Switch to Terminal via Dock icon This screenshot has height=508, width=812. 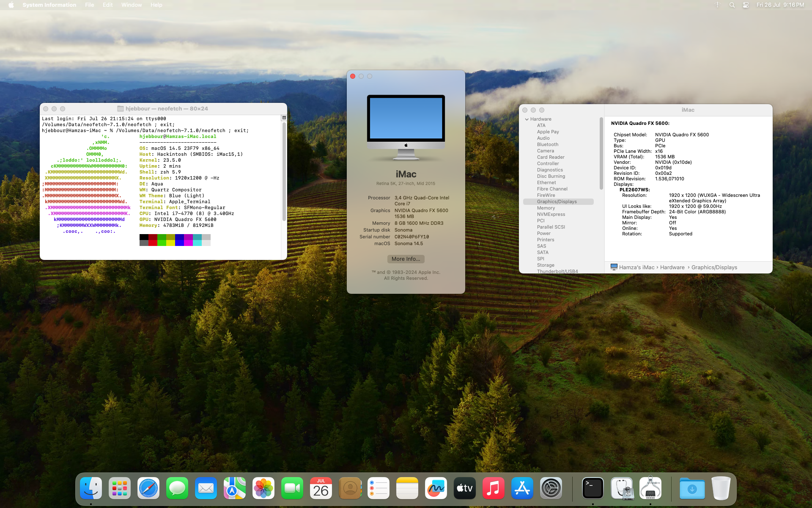[593, 489]
